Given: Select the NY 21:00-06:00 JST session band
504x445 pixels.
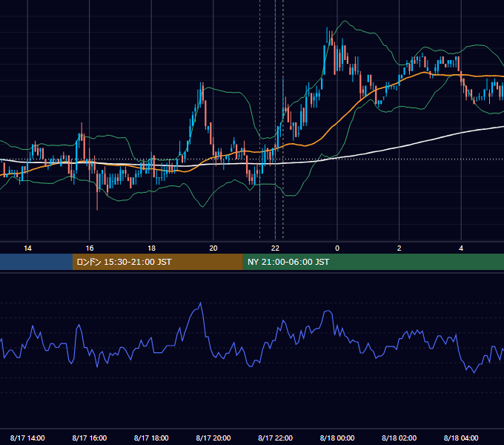Looking at the screenshot, I should [373, 262].
